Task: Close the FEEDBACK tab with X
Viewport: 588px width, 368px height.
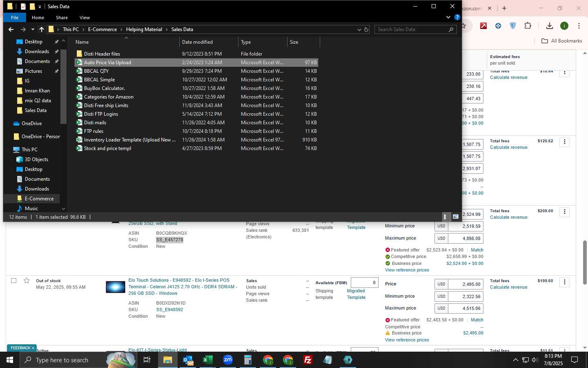Action: (33, 348)
